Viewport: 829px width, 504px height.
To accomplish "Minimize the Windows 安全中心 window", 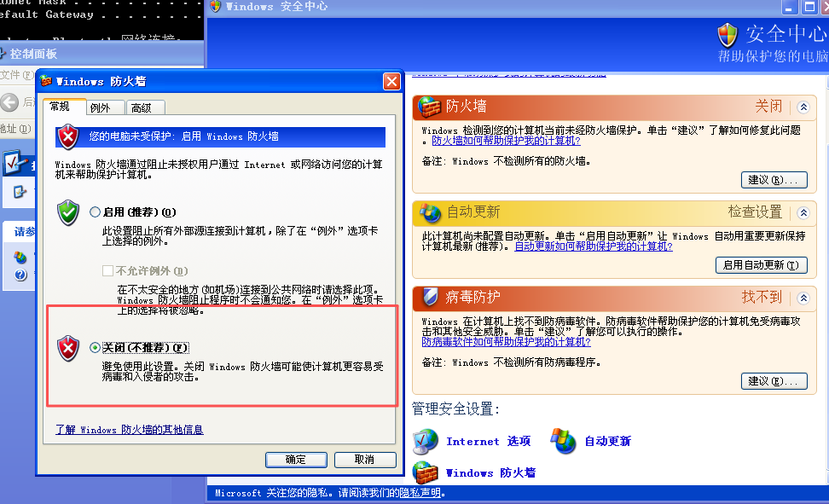I will pos(789,7).
